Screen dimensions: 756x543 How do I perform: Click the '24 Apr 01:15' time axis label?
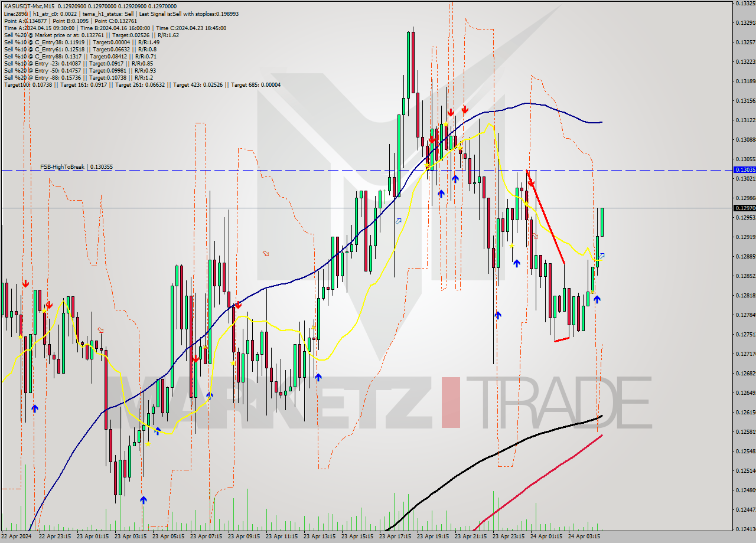point(546,537)
